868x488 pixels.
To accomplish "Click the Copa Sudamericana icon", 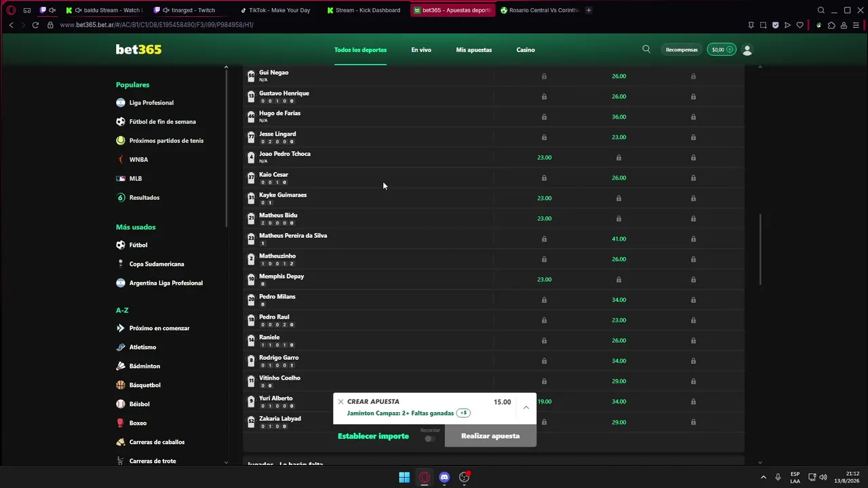I will pyautogui.click(x=121, y=264).
